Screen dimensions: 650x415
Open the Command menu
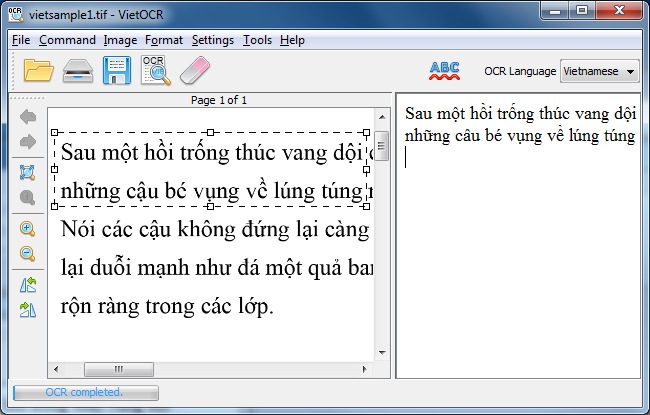coord(67,40)
